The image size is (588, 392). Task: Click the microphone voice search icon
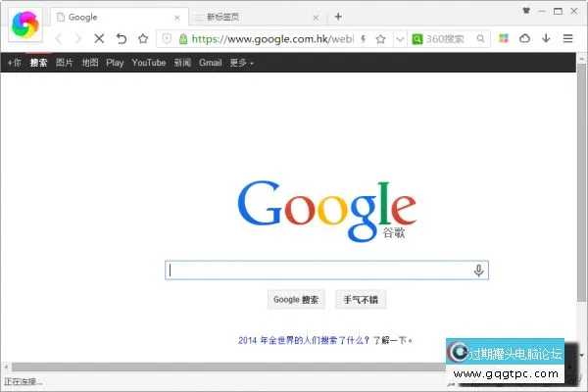pyautogui.click(x=478, y=270)
